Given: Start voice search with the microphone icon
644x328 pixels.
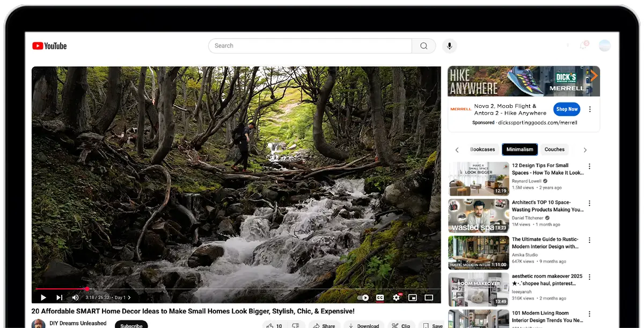Looking at the screenshot, I should pos(450,46).
